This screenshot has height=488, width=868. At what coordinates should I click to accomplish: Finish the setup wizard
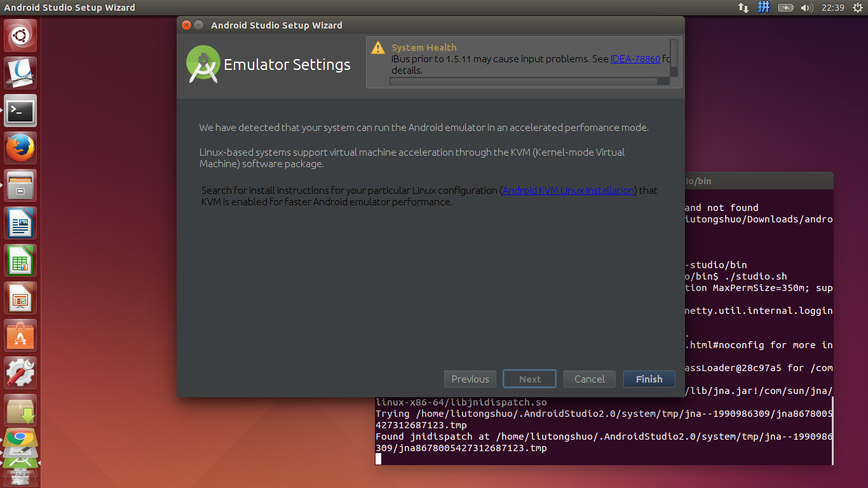click(649, 379)
